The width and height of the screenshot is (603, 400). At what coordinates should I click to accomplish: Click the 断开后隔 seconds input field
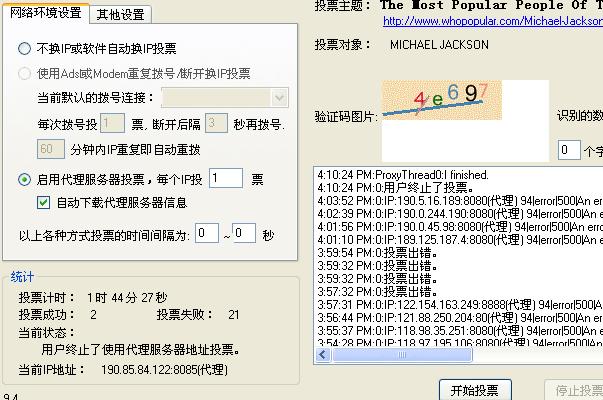coord(216,124)
